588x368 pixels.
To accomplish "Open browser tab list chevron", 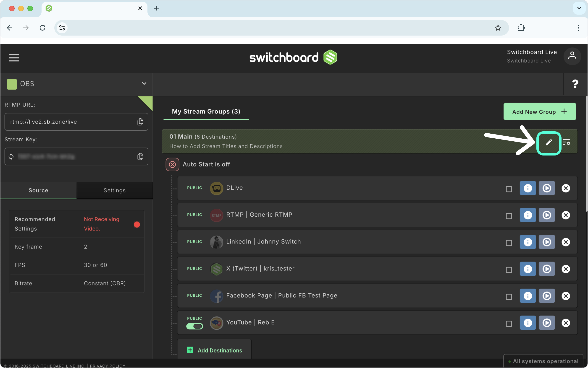I will (579, 8).
